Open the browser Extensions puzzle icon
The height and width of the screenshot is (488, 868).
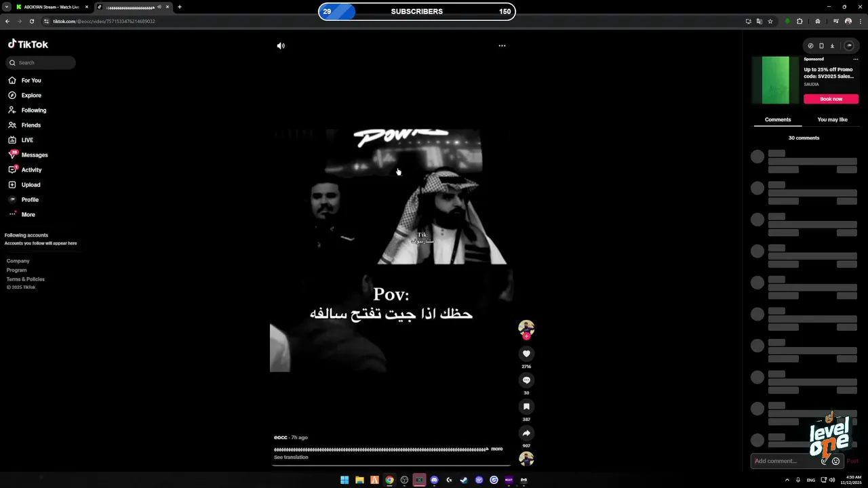pyautogui.click(x=800, y=22)
